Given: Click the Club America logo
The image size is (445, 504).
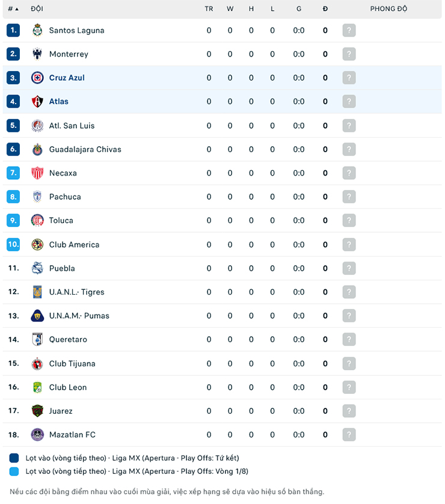Looking at the screenshot, I should click(x=37, y=245).
